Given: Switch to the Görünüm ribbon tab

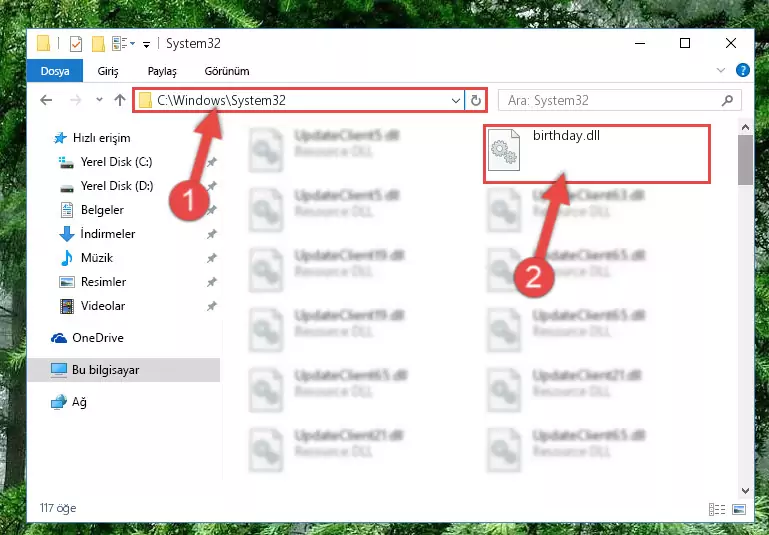Looking at the screenshot, I should point(227,71).
